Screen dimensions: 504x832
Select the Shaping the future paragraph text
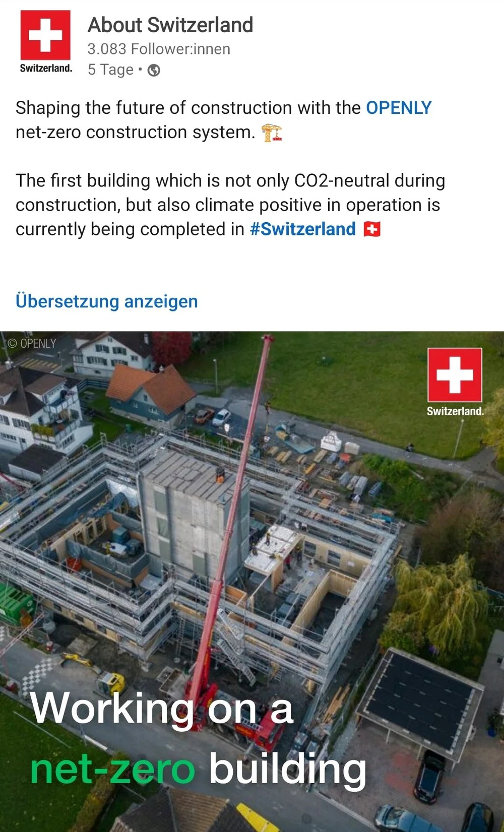click(224, 120)
